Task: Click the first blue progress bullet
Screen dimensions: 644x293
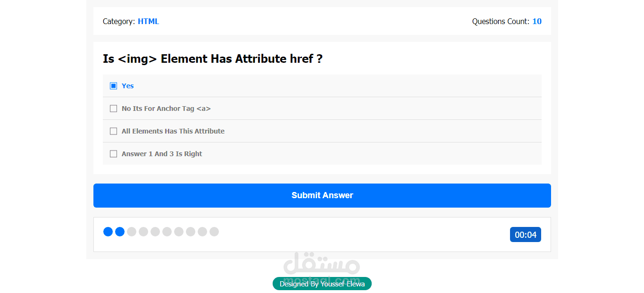Action: (x=108, y=232)
